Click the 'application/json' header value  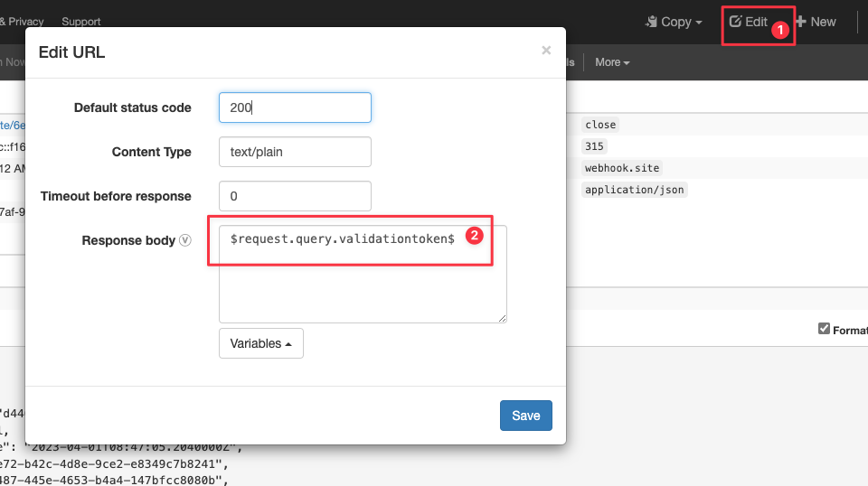(x=635, y=190)
